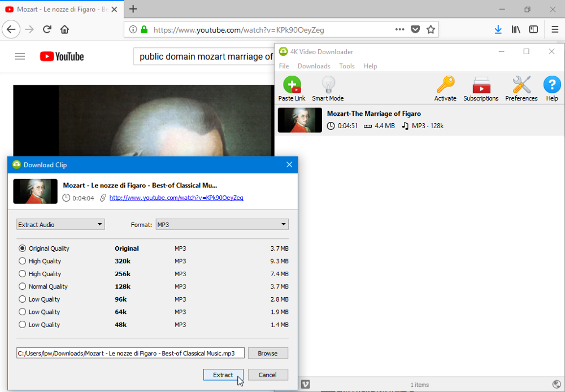Show browser downloads arrow
The width and height of the screenshot is (565, 392).
pos(498,29)
